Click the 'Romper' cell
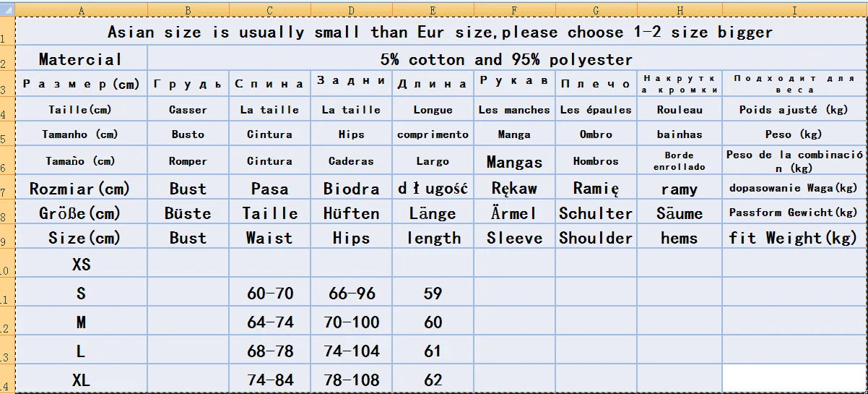868x394 pixels. (188, 160)
